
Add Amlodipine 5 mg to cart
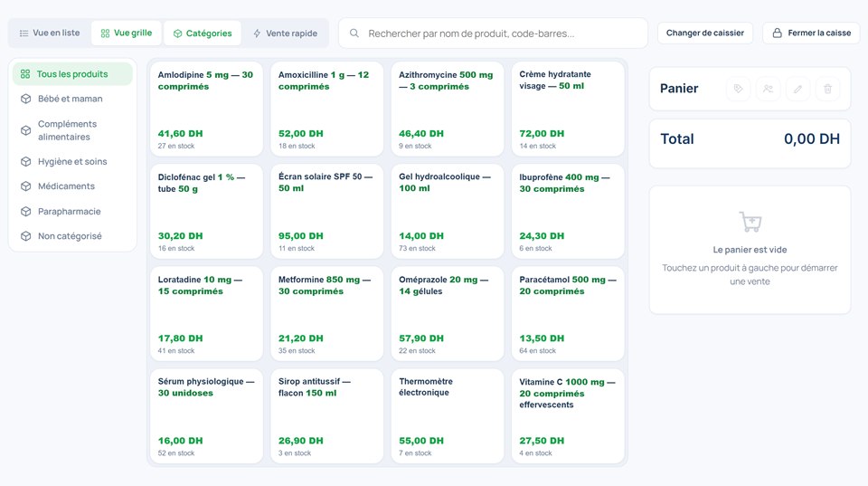click(206, 109)
